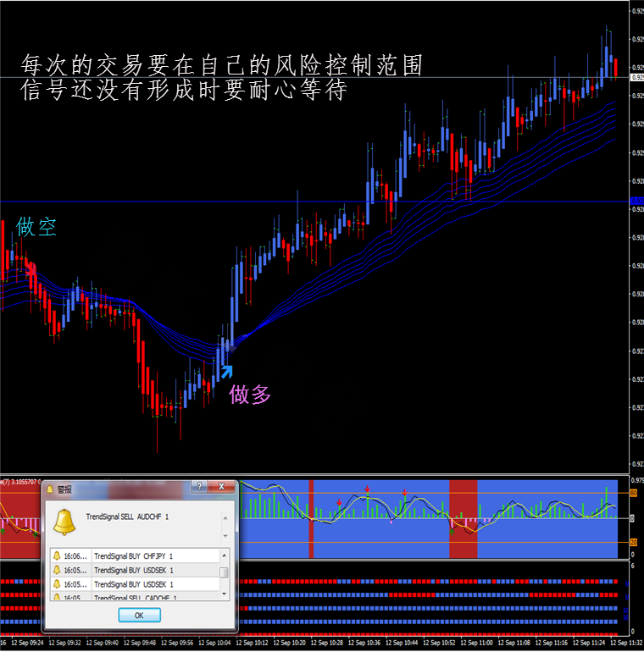Image resolution: width=644 pixels, height=652 pixels.
Task: Click the large yellow bell icon
Action: point(64,522)
